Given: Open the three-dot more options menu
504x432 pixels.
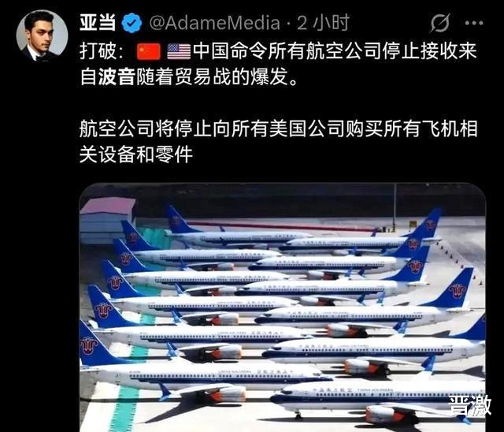Looking at the screenshot, I should (474, 23).
